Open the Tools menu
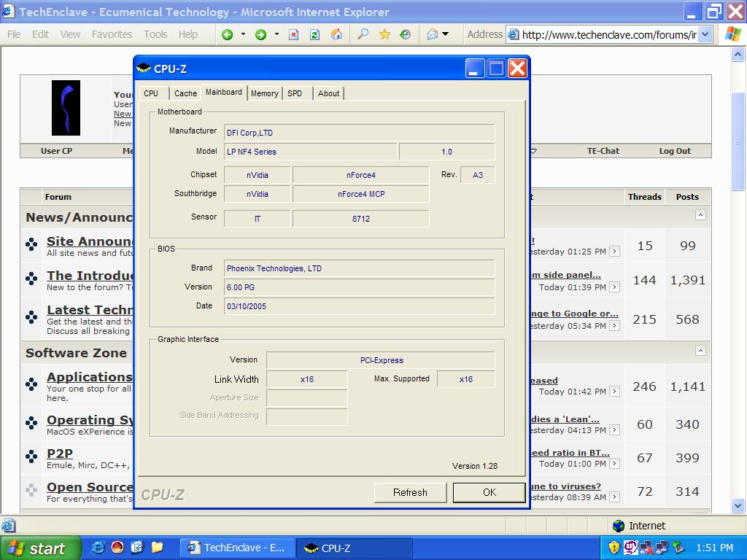Image resolution: width=747 pixels, height=560 pixels. [x=155, y=34]
